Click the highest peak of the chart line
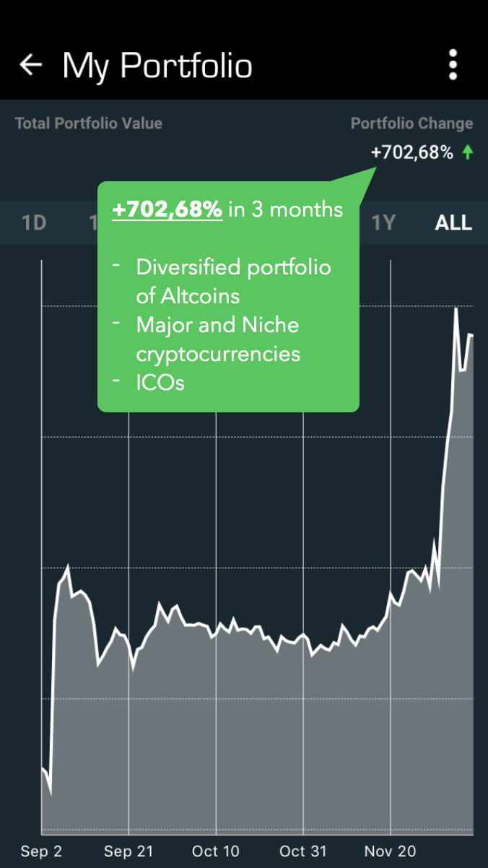The image size is (488, 868). pos(456,309)
